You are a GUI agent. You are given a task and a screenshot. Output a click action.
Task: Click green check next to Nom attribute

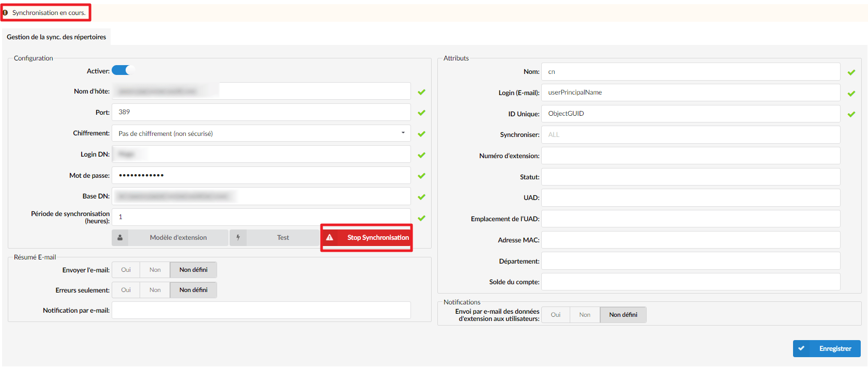(x=851, y=72)
